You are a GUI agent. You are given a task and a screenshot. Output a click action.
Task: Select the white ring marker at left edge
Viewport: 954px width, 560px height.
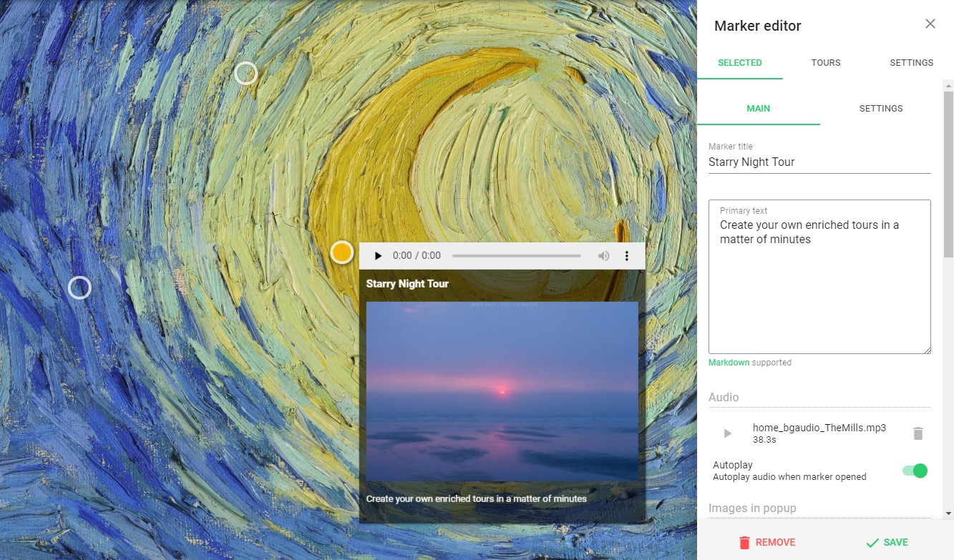click(x=79, y=288)
